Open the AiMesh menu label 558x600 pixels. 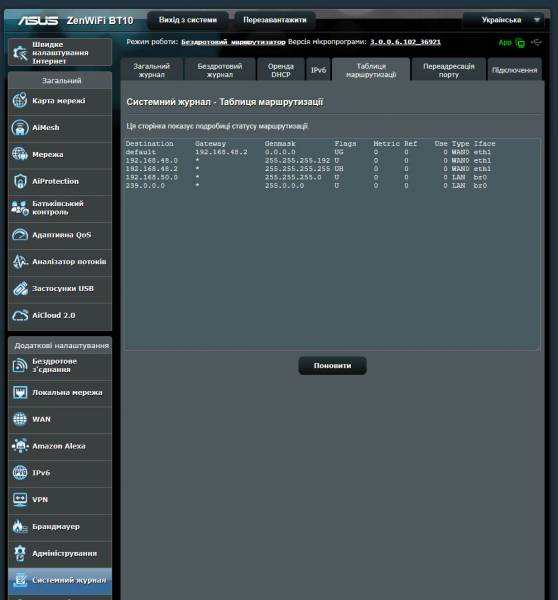click(46, 127)
